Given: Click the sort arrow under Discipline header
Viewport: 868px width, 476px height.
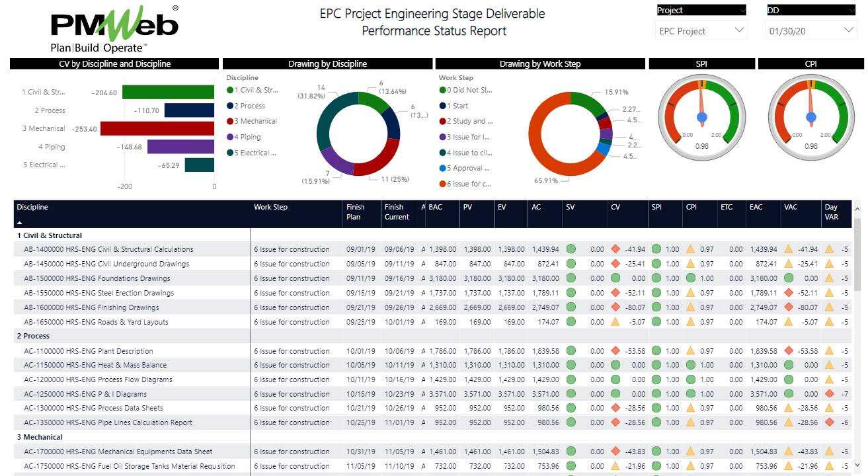Looking at the screenshot, I should pos(20,223).
